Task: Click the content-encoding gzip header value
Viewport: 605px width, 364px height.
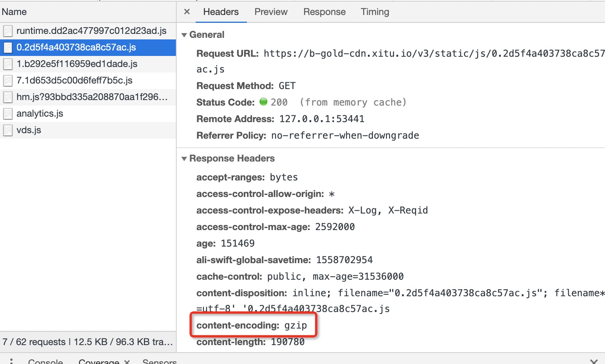Action: [x=295, y=325]
